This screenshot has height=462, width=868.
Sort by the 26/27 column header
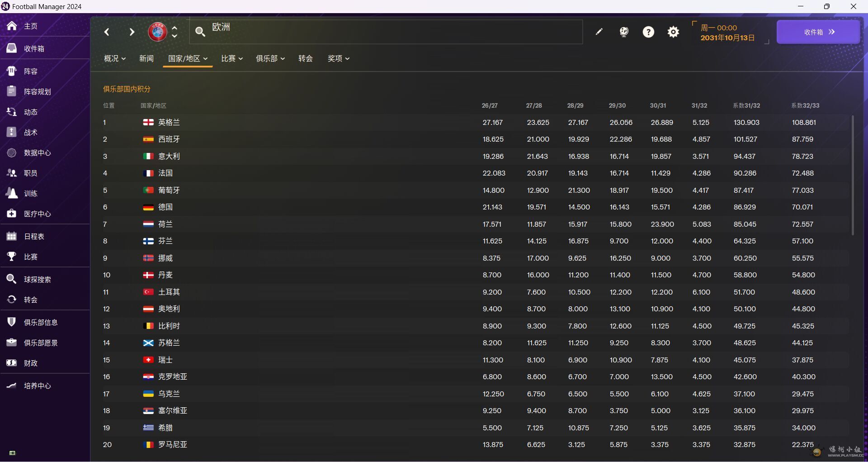point(490,105)
